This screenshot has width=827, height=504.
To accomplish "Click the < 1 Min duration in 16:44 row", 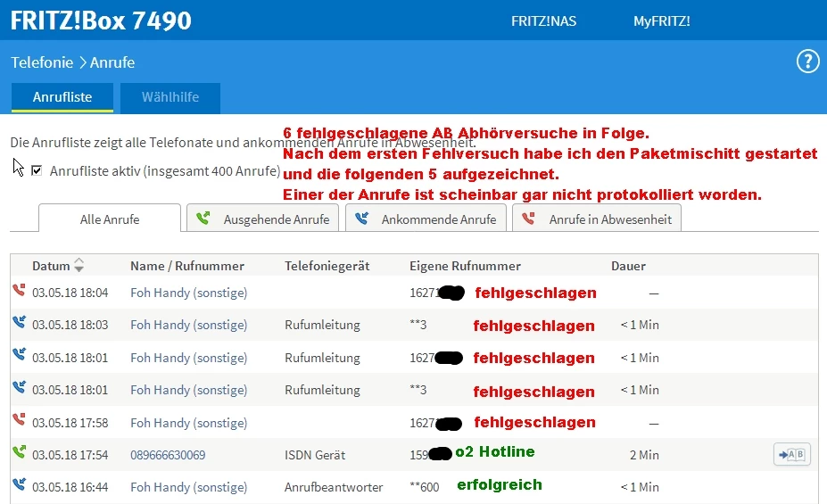I will [x=640, y=487].
